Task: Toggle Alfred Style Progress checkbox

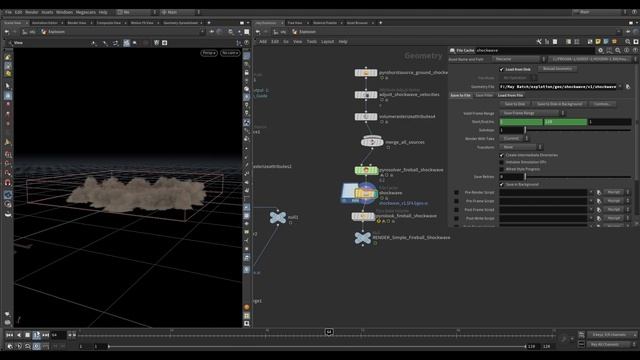Action: click(x=502, y=169)
